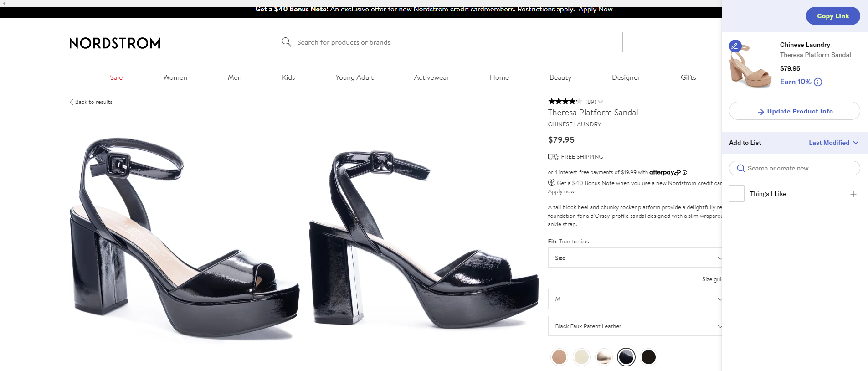Viewport: 868px width, 371px height.
Task: Click the star rating icons
Action: pos(565,102)
